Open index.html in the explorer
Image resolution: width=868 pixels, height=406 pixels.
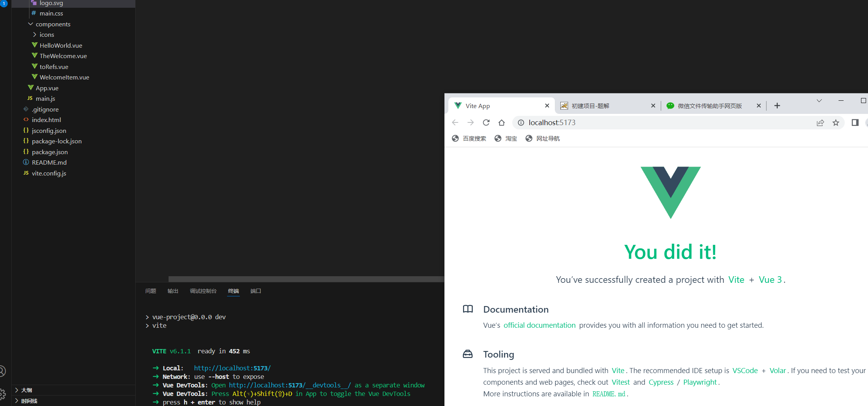74,120
